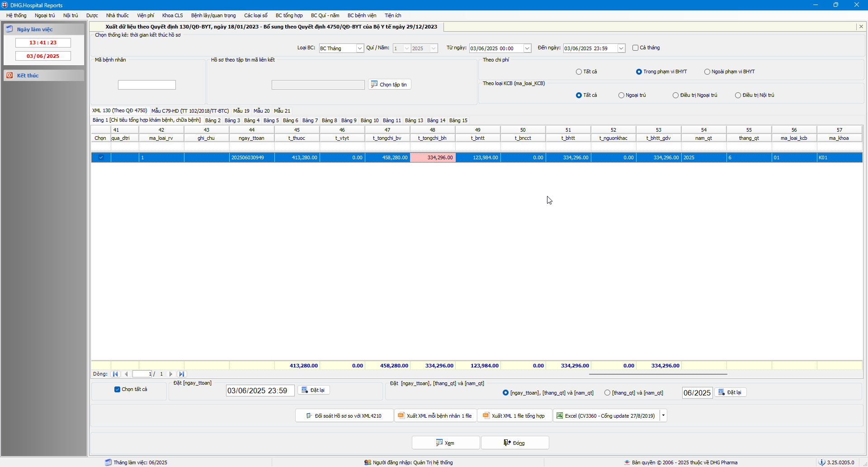This screenshot has height=467, width=868.
Task: Click the Chọn tập tin button
Action: pyautogui.click(x=390, y=84)
